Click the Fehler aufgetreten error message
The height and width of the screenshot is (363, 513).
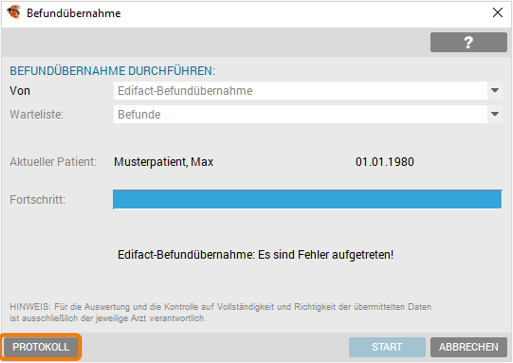tap(255, 255)
